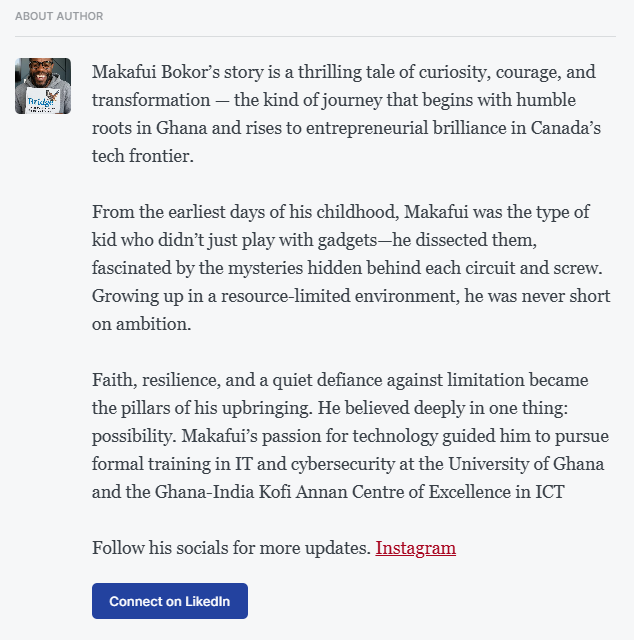Click the ABOUT AUTHOR section heading

point(59,17)
